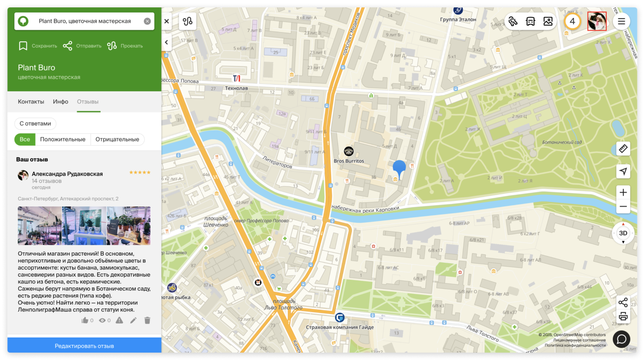This screenshot has width=644, height=360.
Task: Open the satellite/traffic layers icon in toolbar
Action: click(513, 21)
